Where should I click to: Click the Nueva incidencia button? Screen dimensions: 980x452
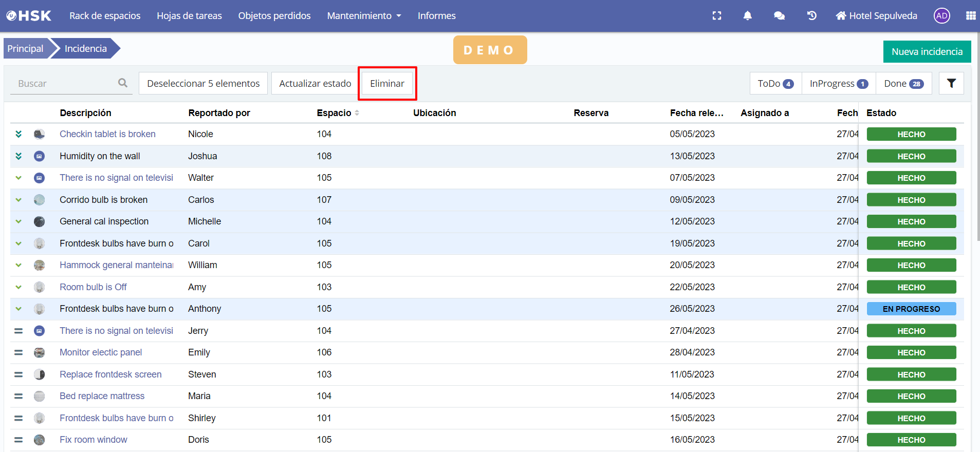(927, 52)
